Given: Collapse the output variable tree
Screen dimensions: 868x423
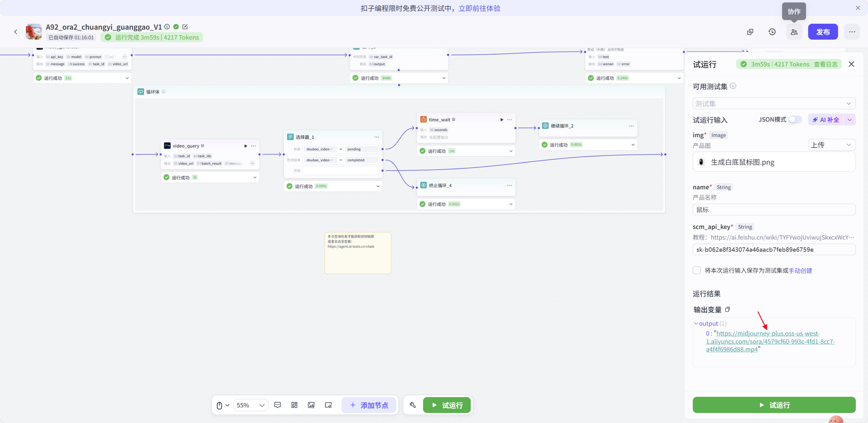Looking at the screenshot, I should pyautogui.click(x=696, y=324).
